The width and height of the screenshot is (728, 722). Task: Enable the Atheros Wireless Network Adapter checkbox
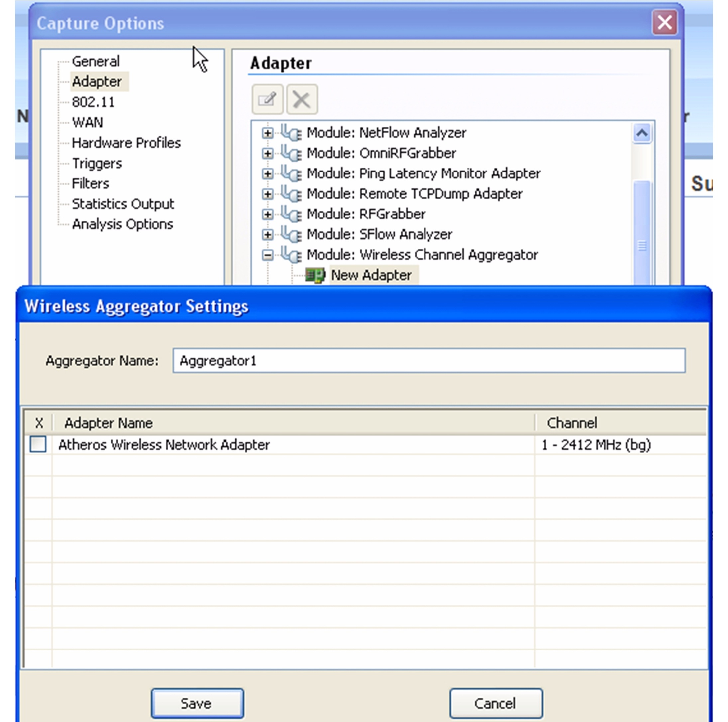coord(38,444)
